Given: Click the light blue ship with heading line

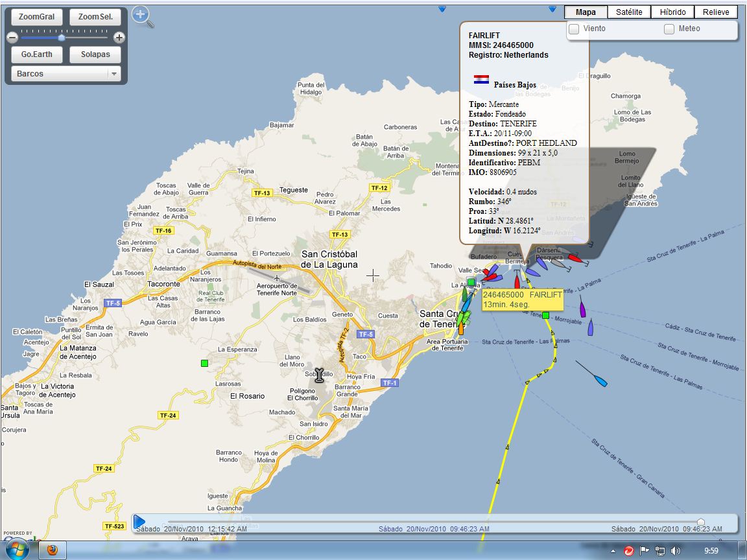Looking at the screenshot, I should (x=602, y=381).
